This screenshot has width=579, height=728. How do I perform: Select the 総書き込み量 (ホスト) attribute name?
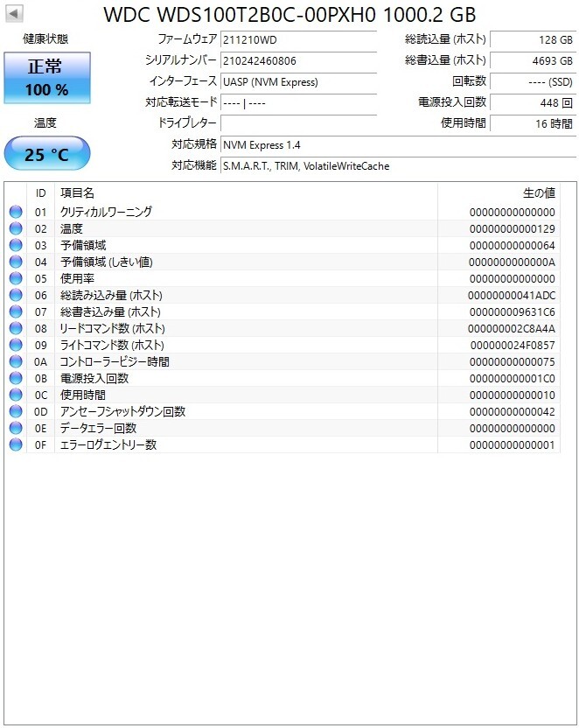pyautogui.click(x=110, y=311)
